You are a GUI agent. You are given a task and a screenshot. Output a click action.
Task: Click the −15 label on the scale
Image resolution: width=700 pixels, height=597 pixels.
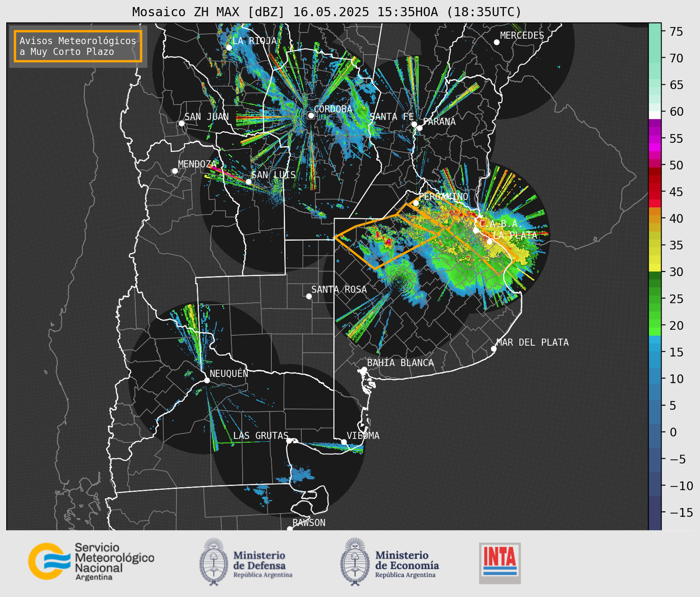(x=681, y=512)
